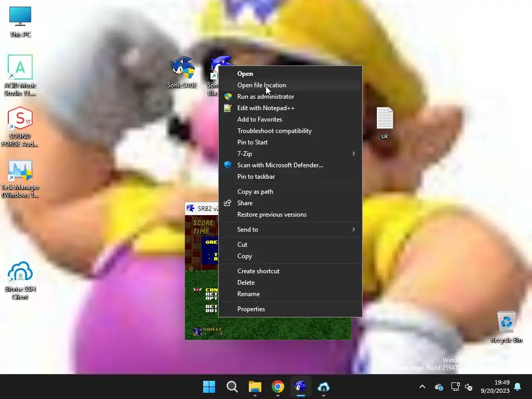532x399 pixels.
Task: Select Run as administrator
Action: (x=290, y=97)
